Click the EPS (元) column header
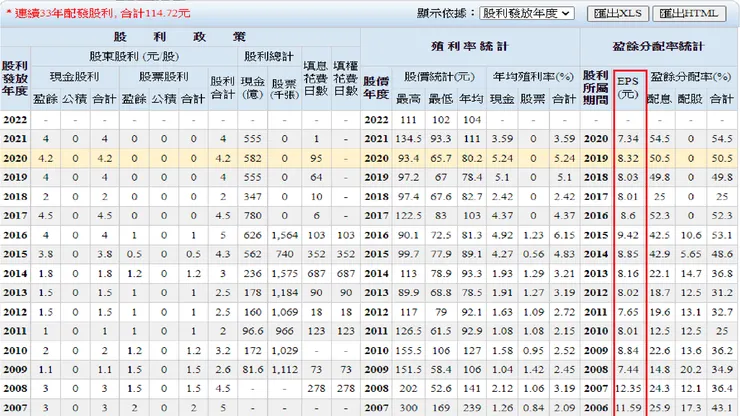The height and width of the screenshot is (416, 740). click(x=628, y=87)
